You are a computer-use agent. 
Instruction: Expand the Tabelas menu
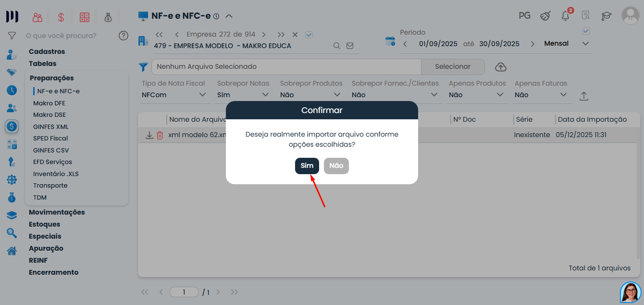tap(42, 64)
